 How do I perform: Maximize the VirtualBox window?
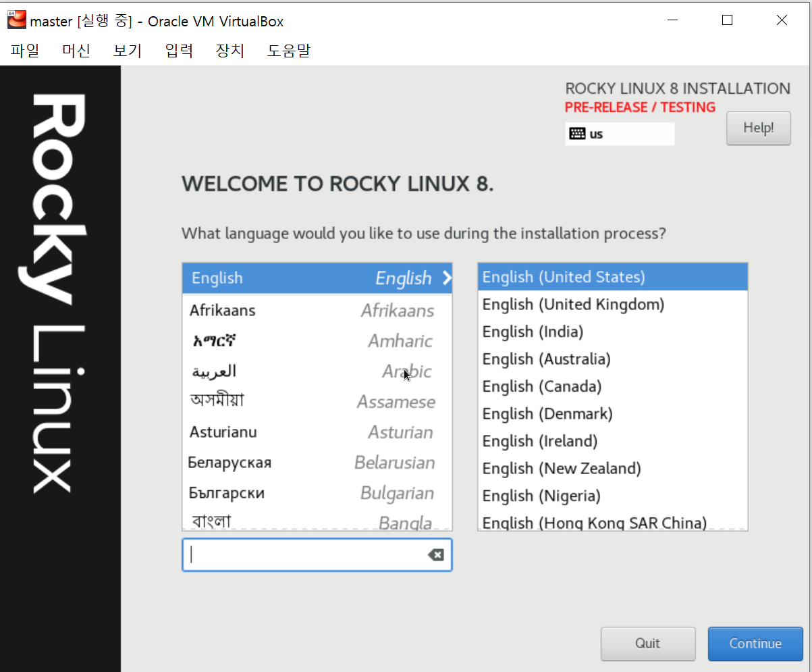tap(727, 20)
